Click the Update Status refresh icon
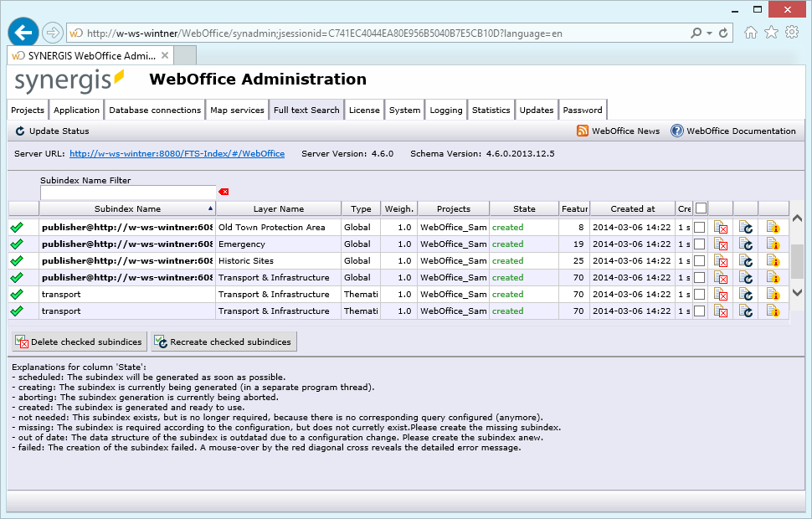Image resolution: width=812 pixels, height=519 pixels. (x=19, y=131)
